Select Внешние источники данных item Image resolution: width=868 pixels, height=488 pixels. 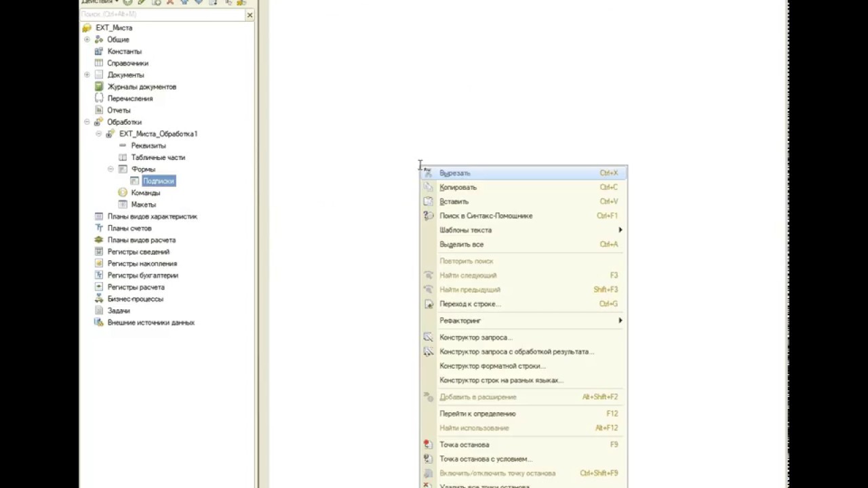pyautogui.click(x=151, y=323)
